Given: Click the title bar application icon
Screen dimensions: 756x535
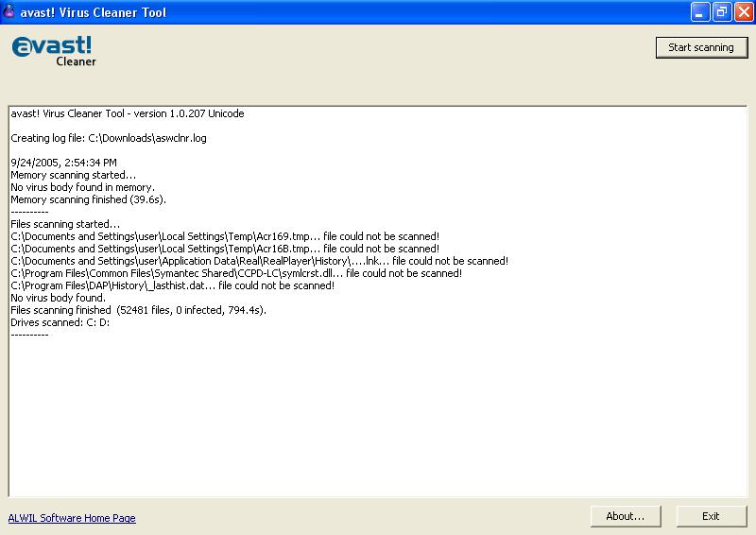Looking at the screenshot, I should [x=10, y=11].
